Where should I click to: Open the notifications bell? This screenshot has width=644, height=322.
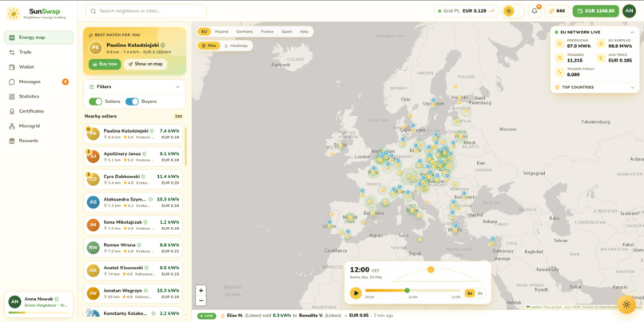click(535, 11)
